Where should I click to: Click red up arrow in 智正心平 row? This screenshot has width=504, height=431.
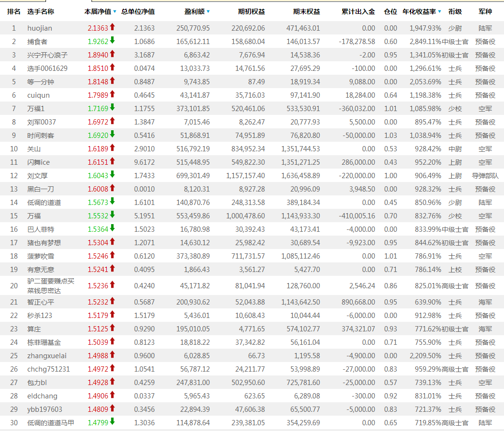112,301
